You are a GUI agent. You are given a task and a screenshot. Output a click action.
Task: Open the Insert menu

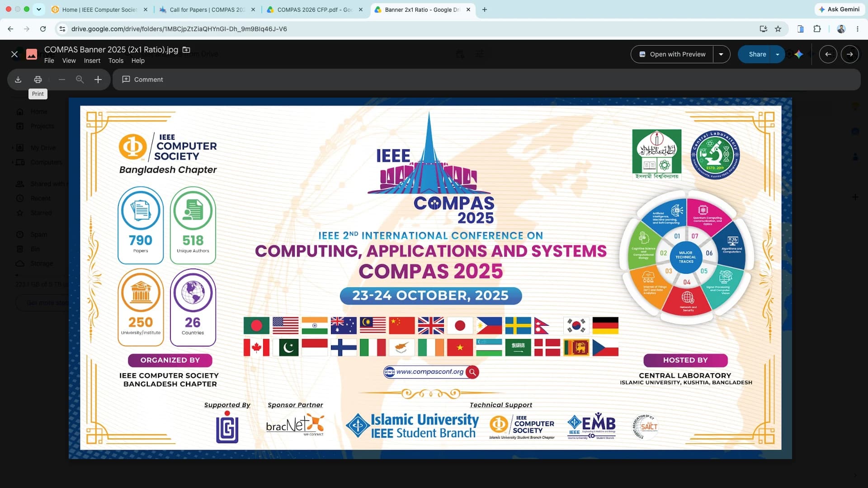(92, 61)
